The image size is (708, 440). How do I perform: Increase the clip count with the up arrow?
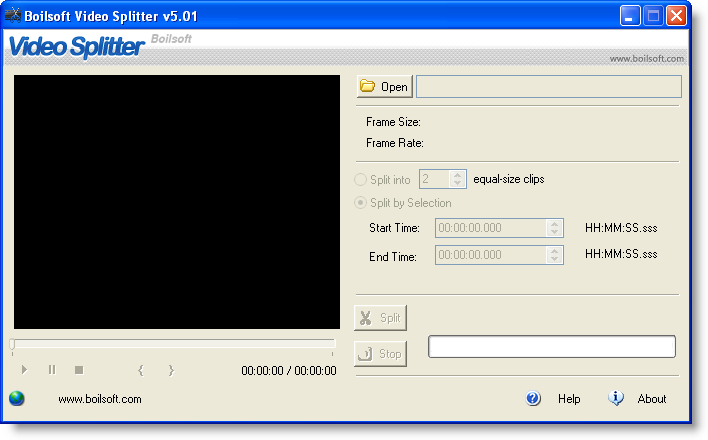(x=457, y=175)
